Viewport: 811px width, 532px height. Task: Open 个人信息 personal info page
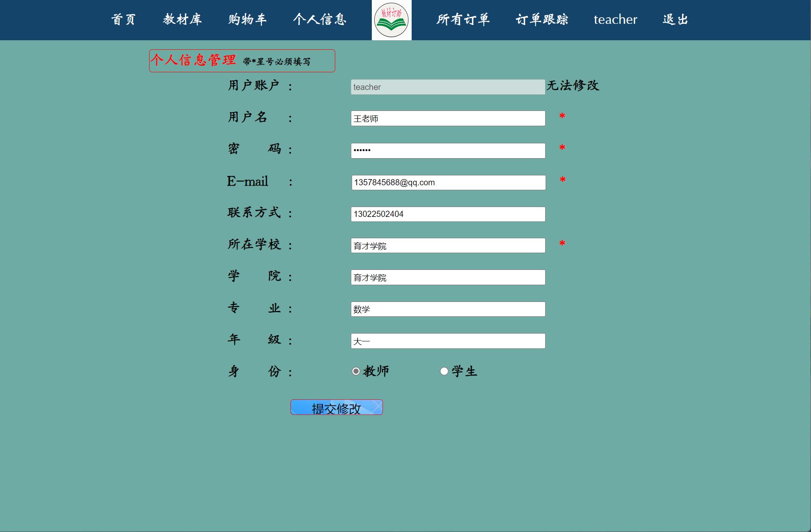pos(320,20)
